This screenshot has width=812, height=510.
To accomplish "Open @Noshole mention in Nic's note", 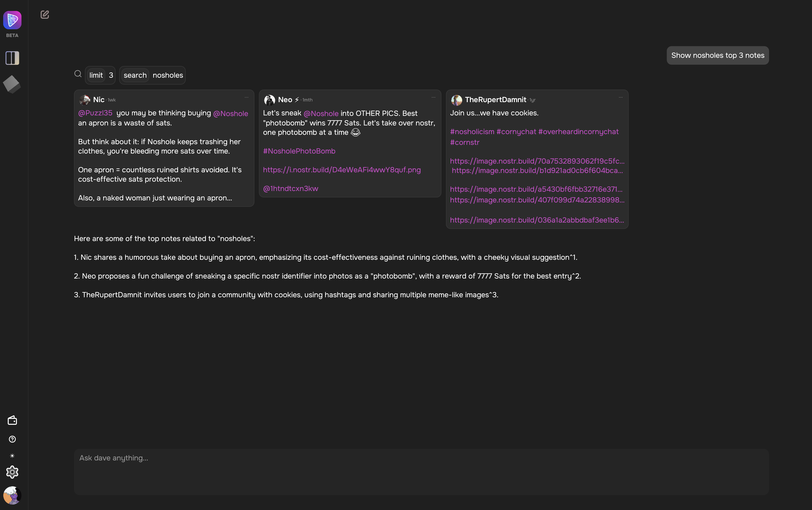I will click(x=231, y=113).
